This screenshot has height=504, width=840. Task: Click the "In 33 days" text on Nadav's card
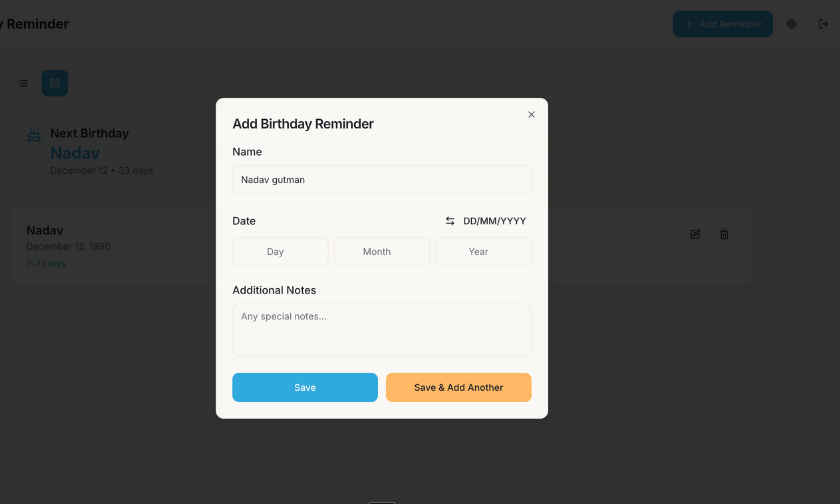click(x=46, y=264)
